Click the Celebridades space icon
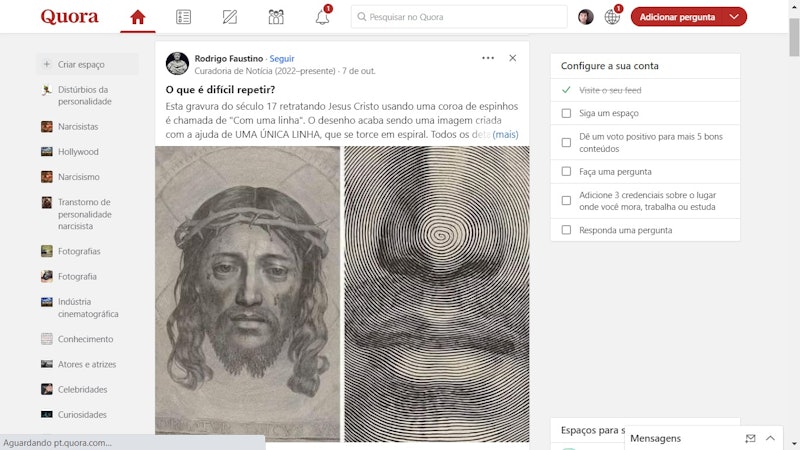 (46, 389)
